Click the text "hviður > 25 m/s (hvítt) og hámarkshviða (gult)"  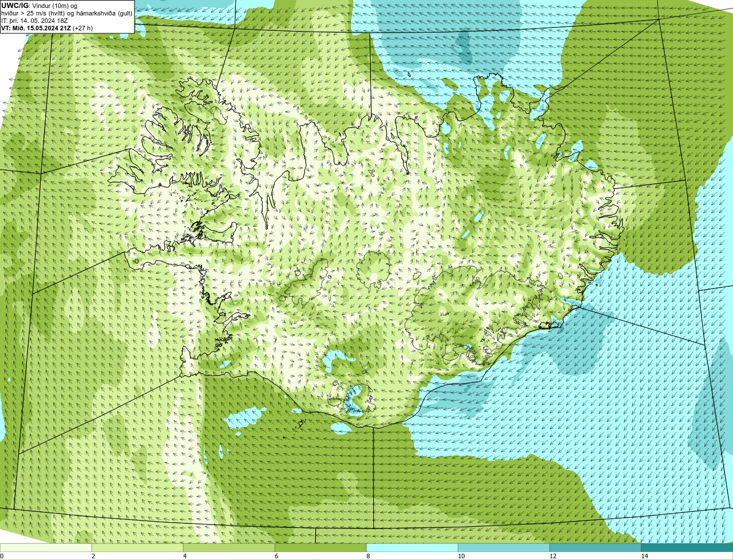(x=66, y=13)
